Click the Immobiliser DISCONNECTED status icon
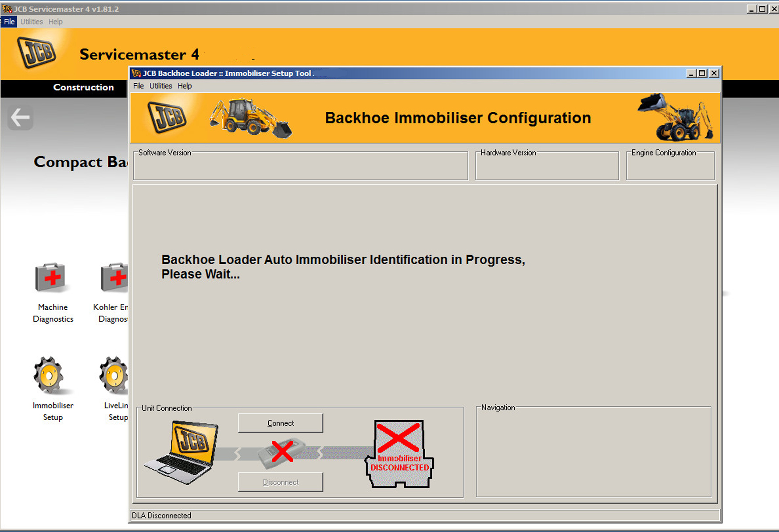Image resolution: width=779 pixels, height=532 pixels. [399, 454]
